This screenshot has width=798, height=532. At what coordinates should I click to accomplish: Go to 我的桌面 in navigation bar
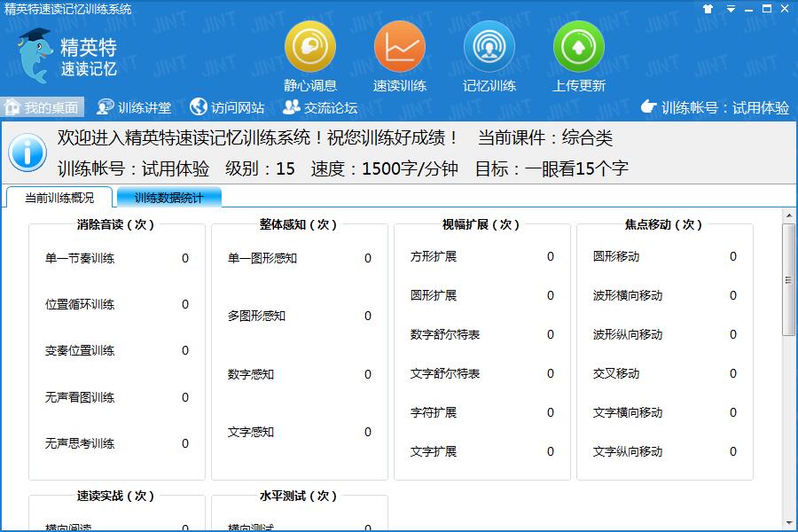tap(43, 108)
